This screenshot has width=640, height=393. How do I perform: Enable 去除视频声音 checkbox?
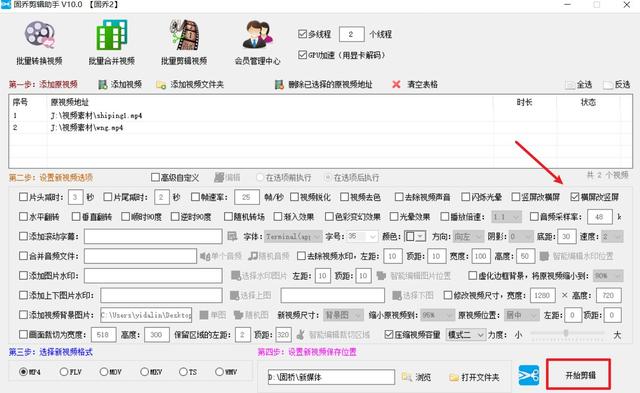[x=399, y=197]
